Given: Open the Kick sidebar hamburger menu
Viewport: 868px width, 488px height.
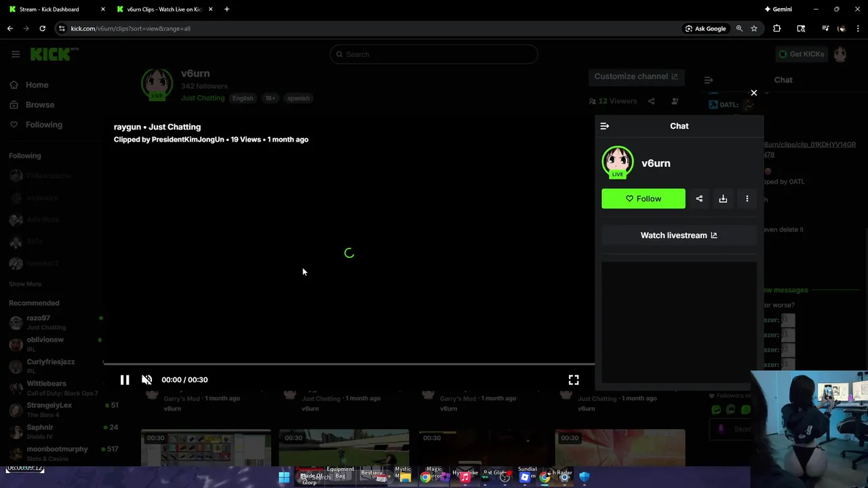Looking at the screenshot, I should 16,54.
